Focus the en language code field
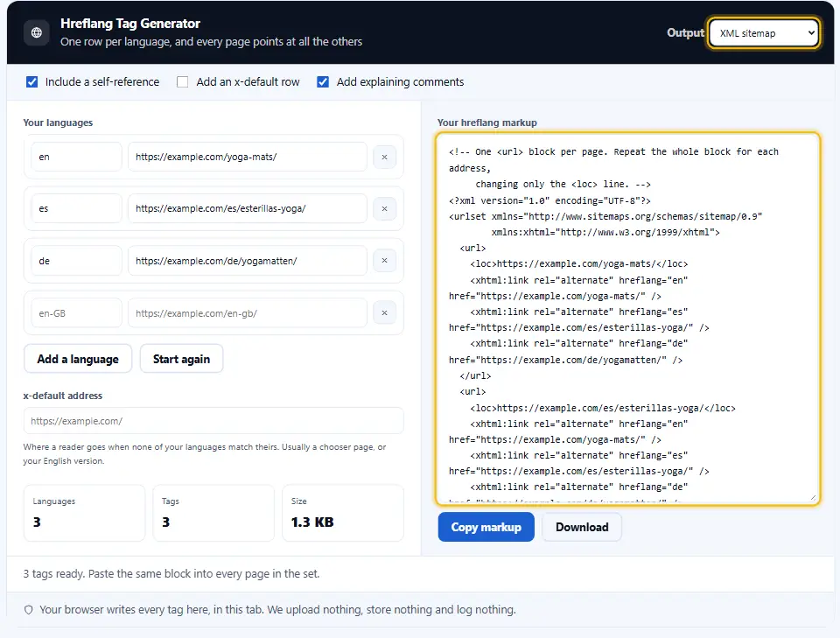This screenshot has height=638, width=840. click(76, 157)
